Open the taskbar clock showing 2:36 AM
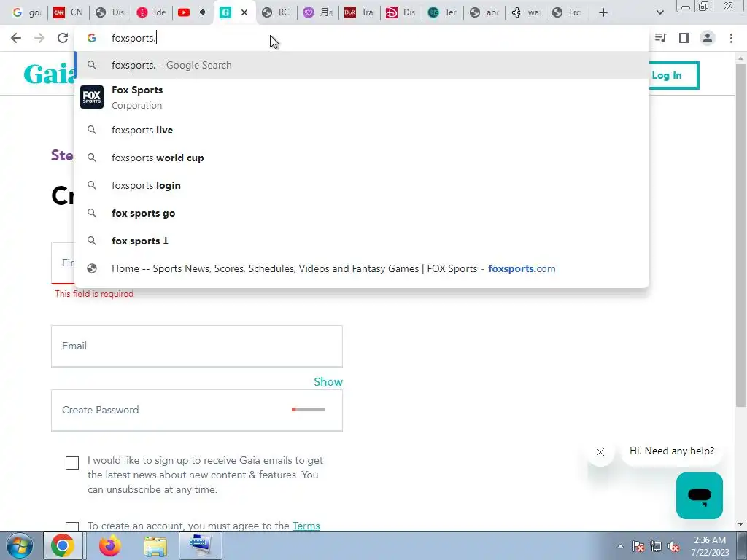Image resolution: width=747 pixels, height=560 pixels. coord(710,546)
